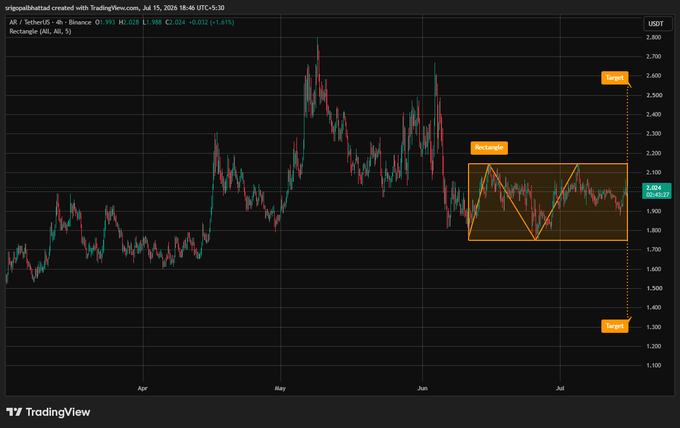680x428 pixels.
Task: Click the 2.100 price axis label
Action: (654, 172)
